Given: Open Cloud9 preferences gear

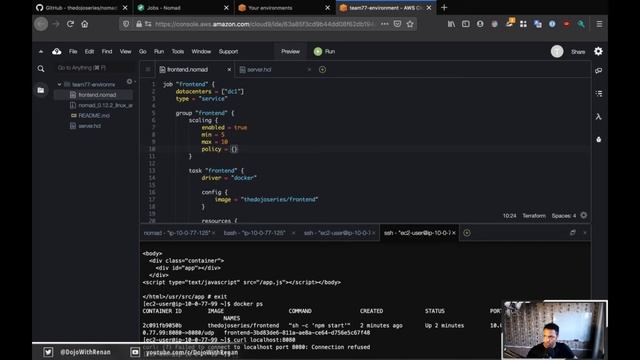Looking at the screenshot, I should (x=598, y=51).
